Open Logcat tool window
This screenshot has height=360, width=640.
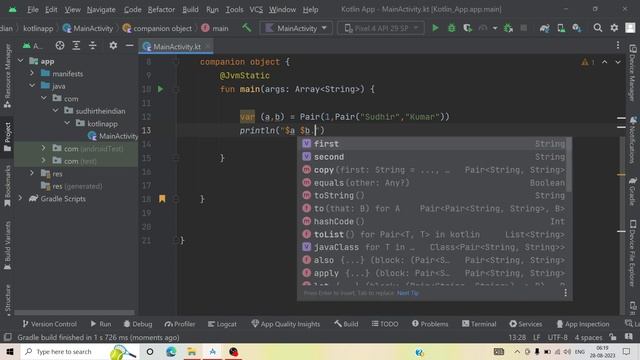pyautogui.click(x=222, y=324)
